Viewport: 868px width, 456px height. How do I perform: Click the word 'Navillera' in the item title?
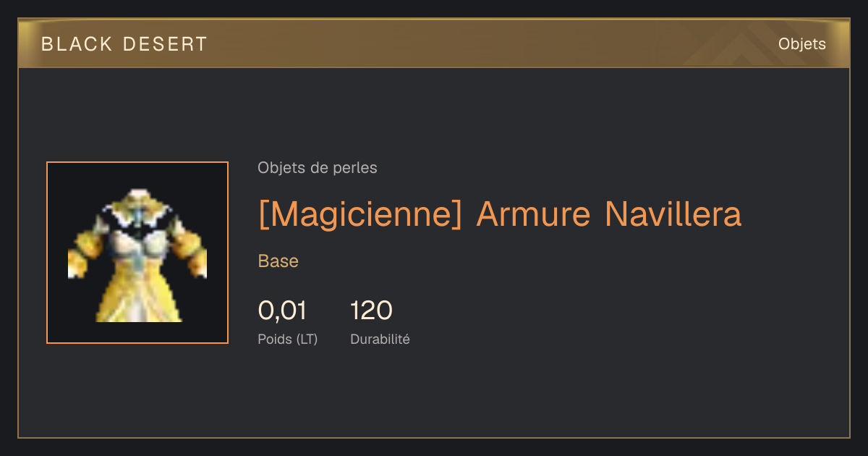673,214
